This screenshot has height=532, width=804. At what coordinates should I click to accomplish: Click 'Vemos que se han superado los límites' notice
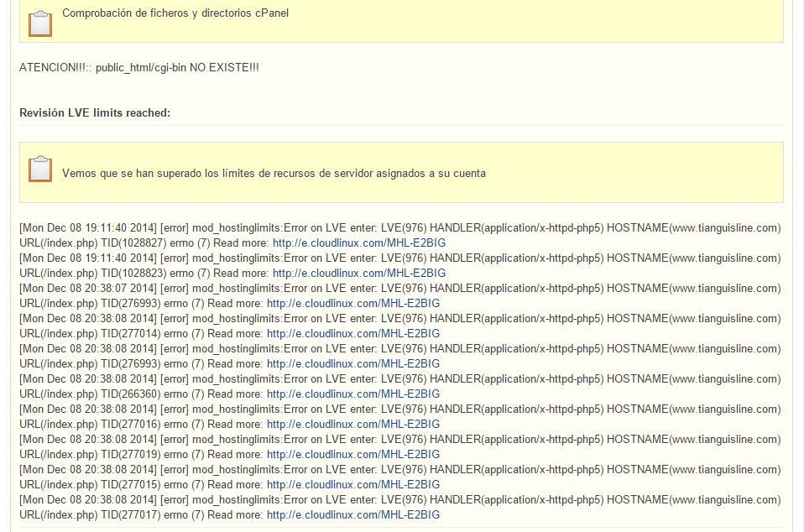(x=274, y=173)
